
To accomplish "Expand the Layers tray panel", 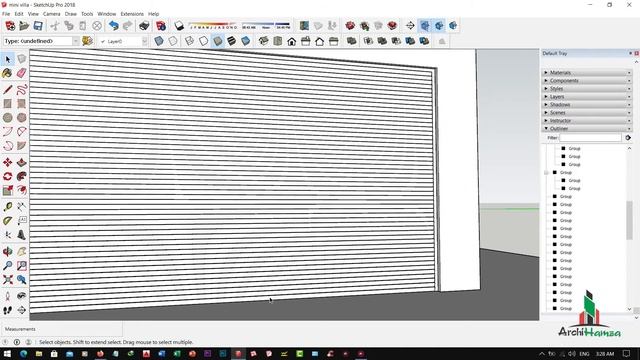I will point(587,97).
